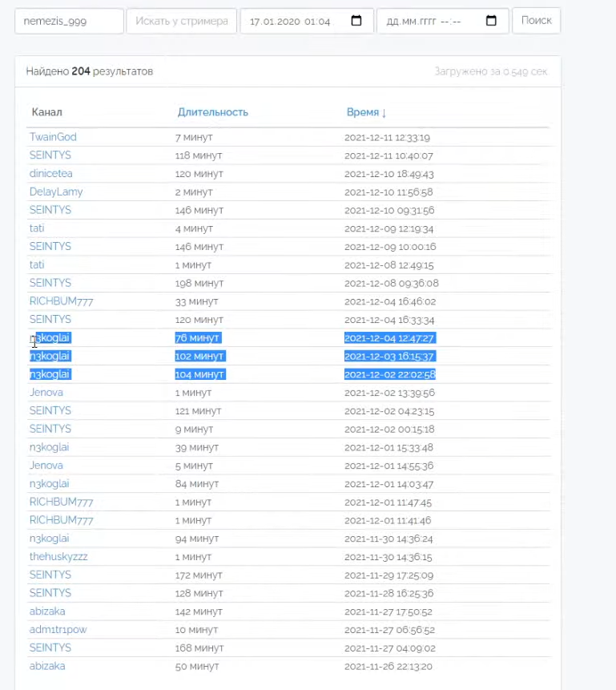Open abizaka link with 142 минут

47,611
